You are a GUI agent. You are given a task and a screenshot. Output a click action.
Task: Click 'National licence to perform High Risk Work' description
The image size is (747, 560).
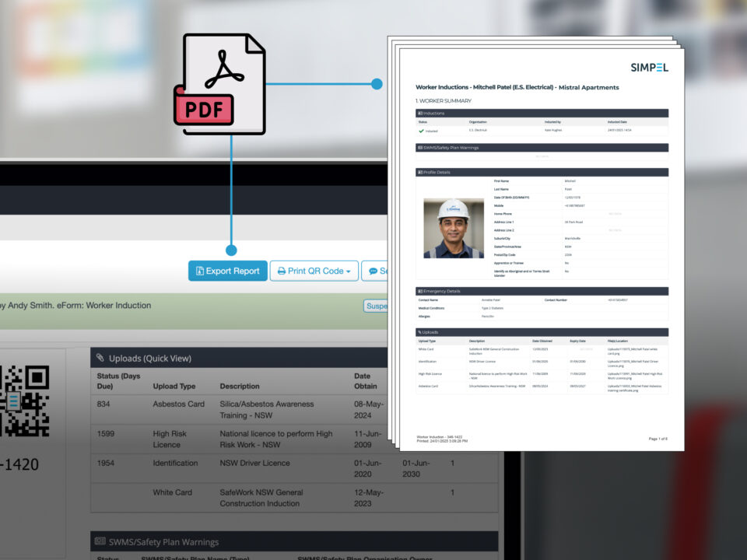tap(275, 439)
